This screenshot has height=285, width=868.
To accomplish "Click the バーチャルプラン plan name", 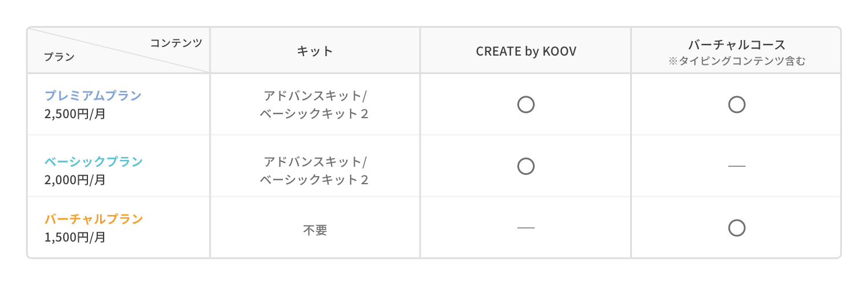I will click(93, 220).
